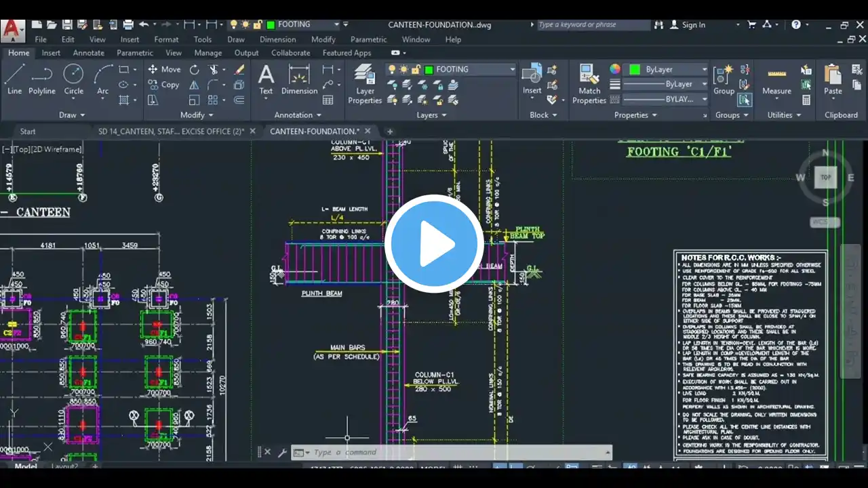
Task: Select the Line drawing tool
Action: (x=14, y=79)
